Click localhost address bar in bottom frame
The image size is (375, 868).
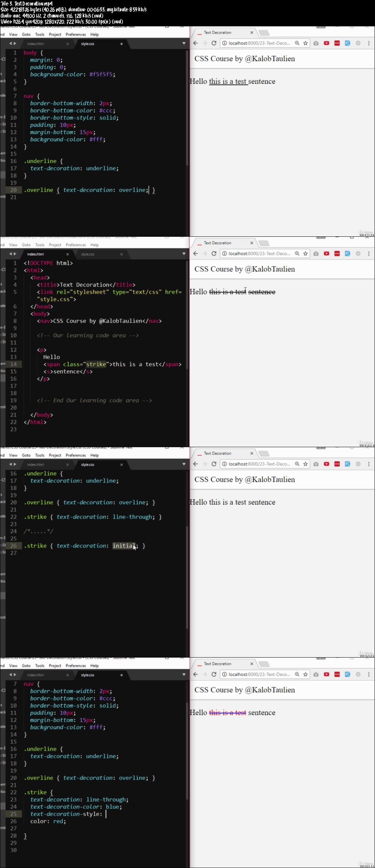[x=259, y=674]
